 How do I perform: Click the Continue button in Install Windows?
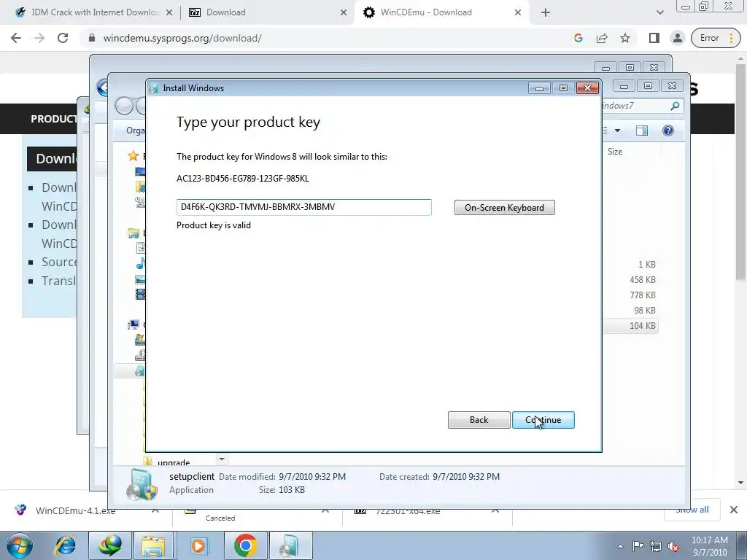click(543, 420)
